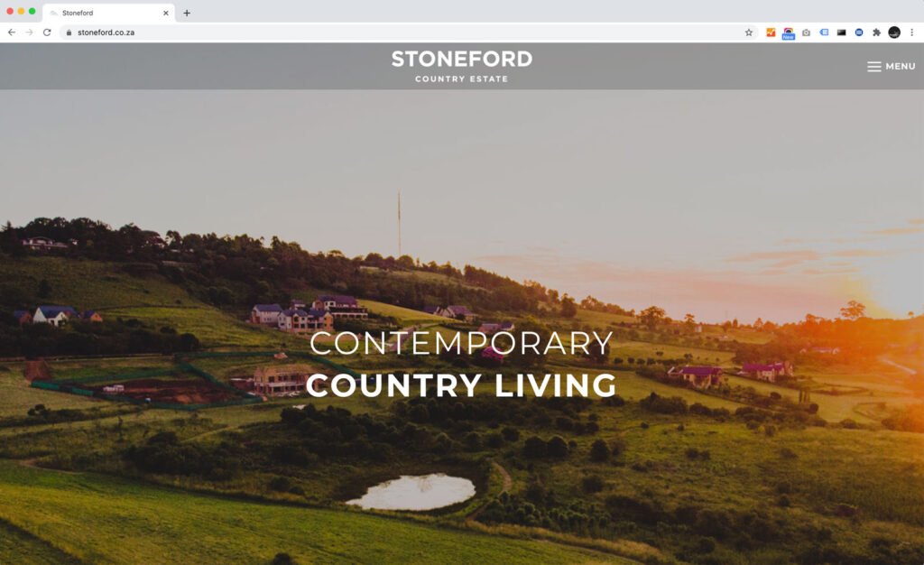
Task: Open the Chrome profile avatar
Action: (x=894, y=32)
